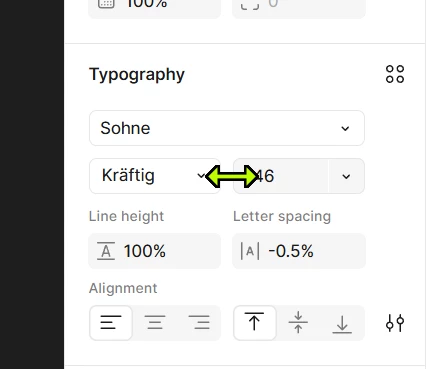
Task: Open type settings sliders icon
Action: (x=395, y=323)
